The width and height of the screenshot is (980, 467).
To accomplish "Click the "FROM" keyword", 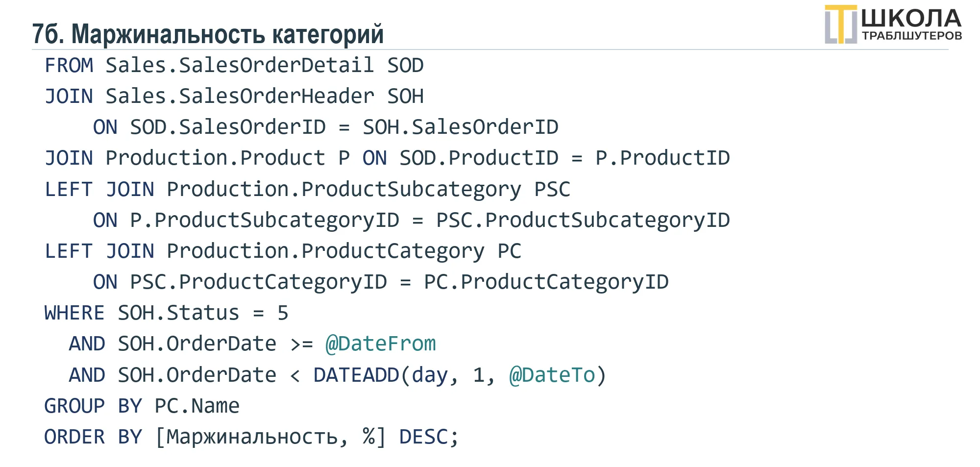I will pos(69,65).
